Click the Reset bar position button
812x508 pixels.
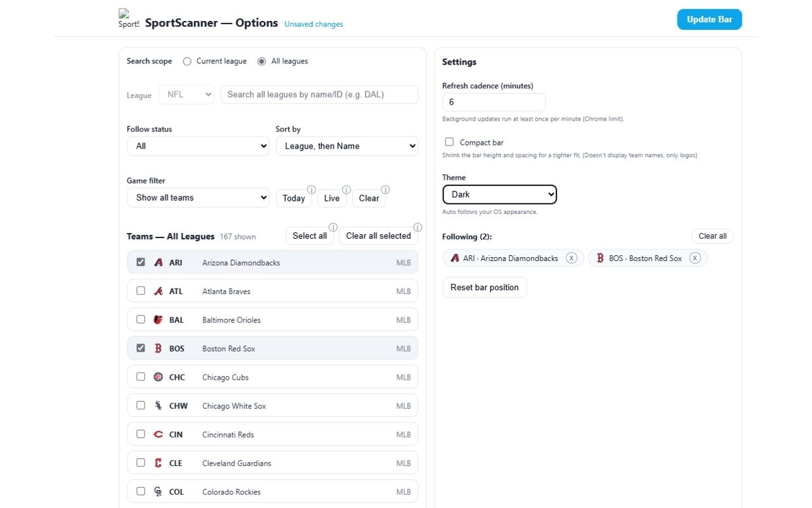point(485,288)
